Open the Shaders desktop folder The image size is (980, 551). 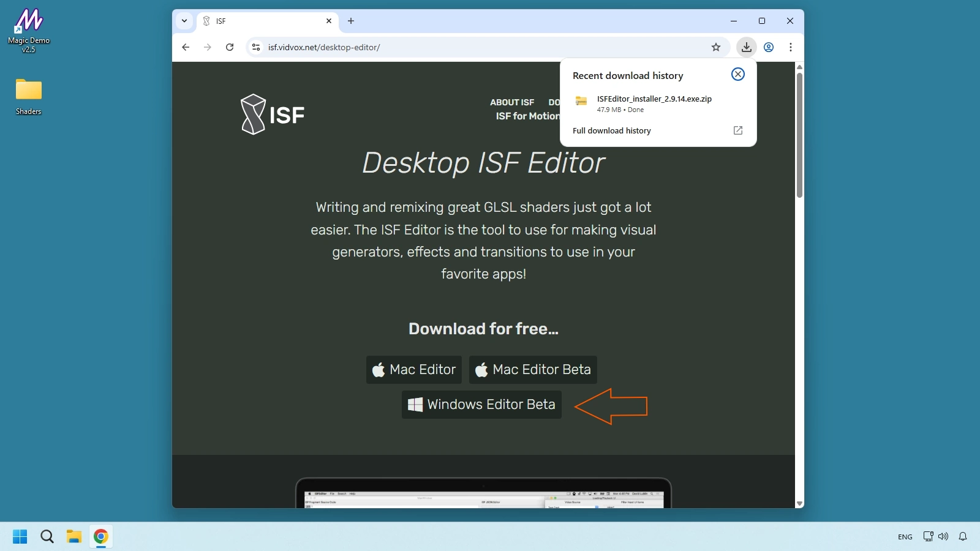29,96
